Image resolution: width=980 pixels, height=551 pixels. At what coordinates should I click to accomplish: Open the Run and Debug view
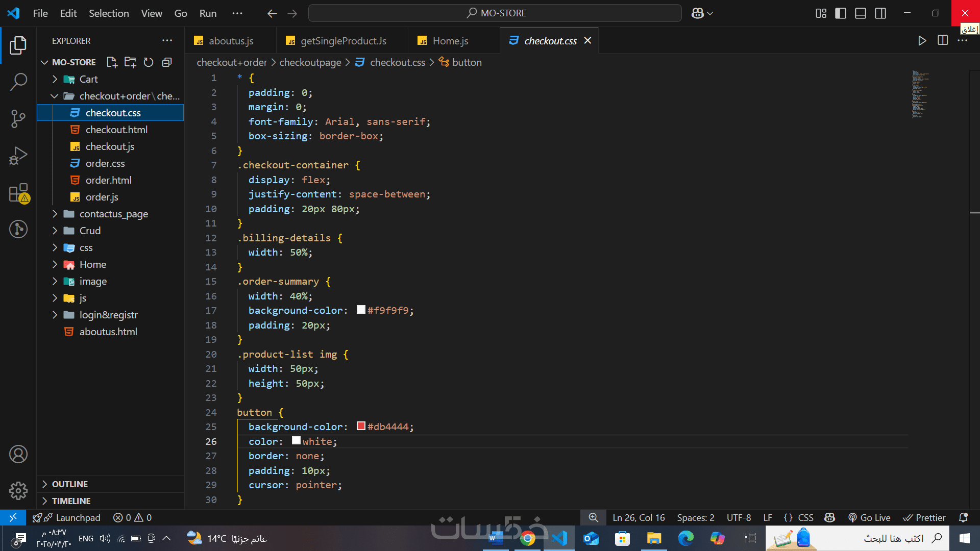coord(18,156)
